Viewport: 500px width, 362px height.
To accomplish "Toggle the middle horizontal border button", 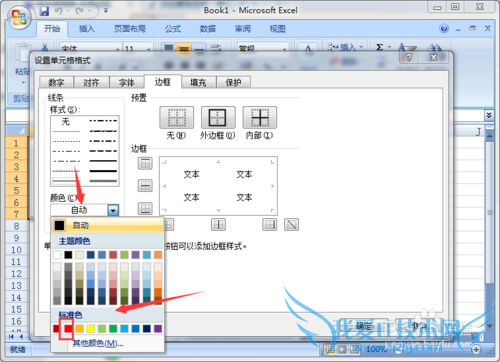I will point(145,186).
